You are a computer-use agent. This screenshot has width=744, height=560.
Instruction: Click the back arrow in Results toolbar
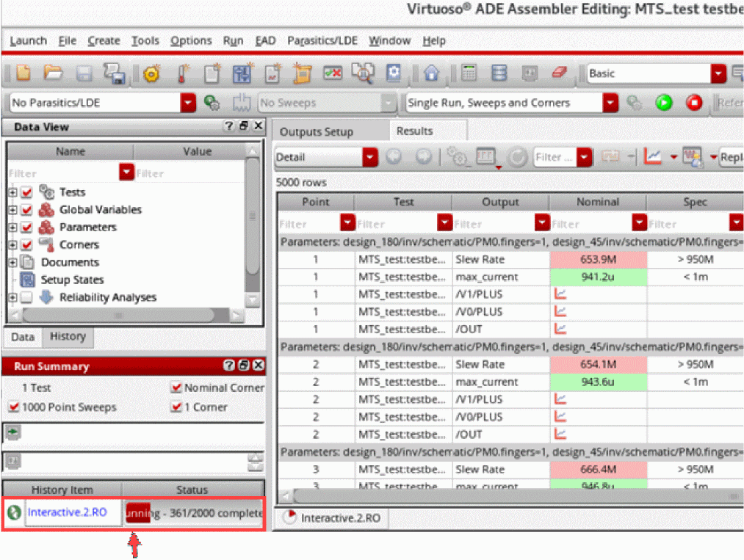coord(394,156)
